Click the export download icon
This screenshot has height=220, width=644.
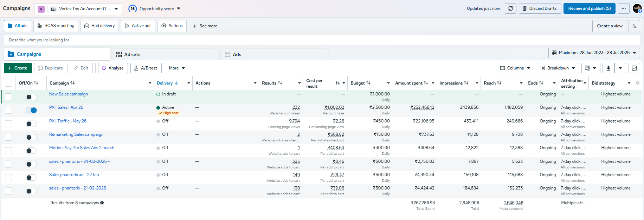click(x=608, y=68)
